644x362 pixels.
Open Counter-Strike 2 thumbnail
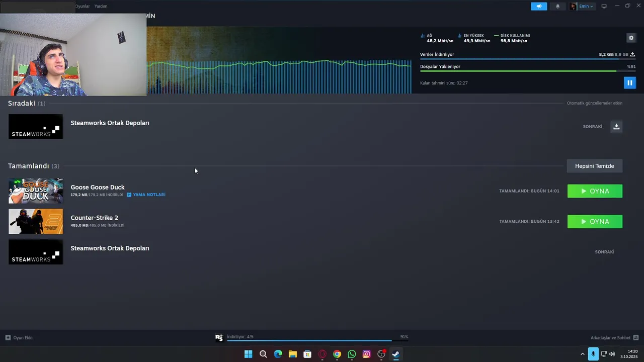[36, 221]
